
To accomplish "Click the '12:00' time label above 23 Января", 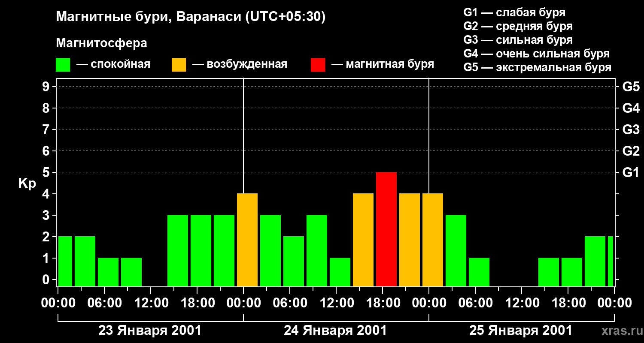I will point(151,303).
